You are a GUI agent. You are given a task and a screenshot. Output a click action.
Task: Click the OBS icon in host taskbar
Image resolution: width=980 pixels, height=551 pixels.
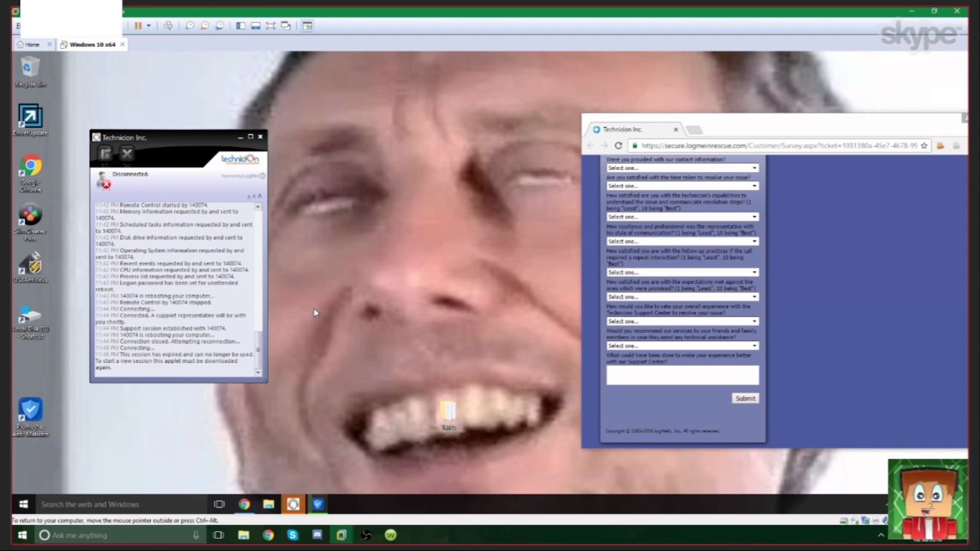tap(366, 536)
